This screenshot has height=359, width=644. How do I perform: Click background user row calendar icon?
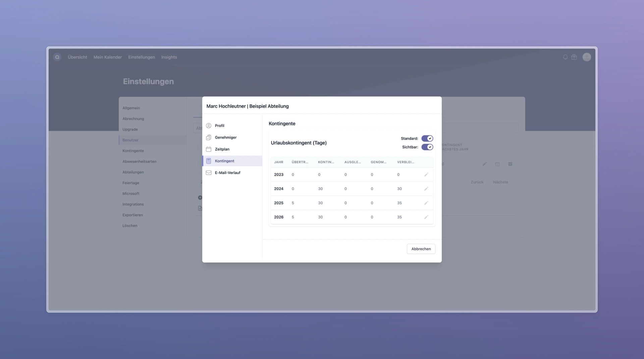[497, 164]
